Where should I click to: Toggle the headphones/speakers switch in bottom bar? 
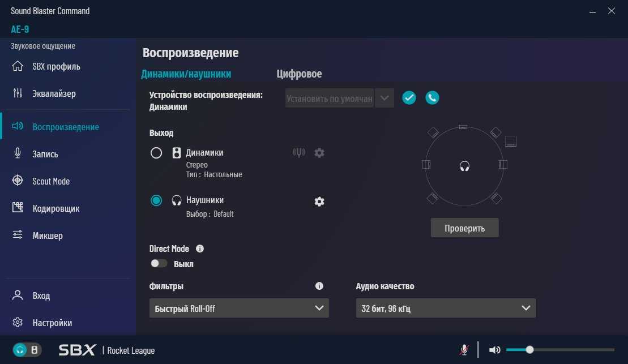coord(27,350)
